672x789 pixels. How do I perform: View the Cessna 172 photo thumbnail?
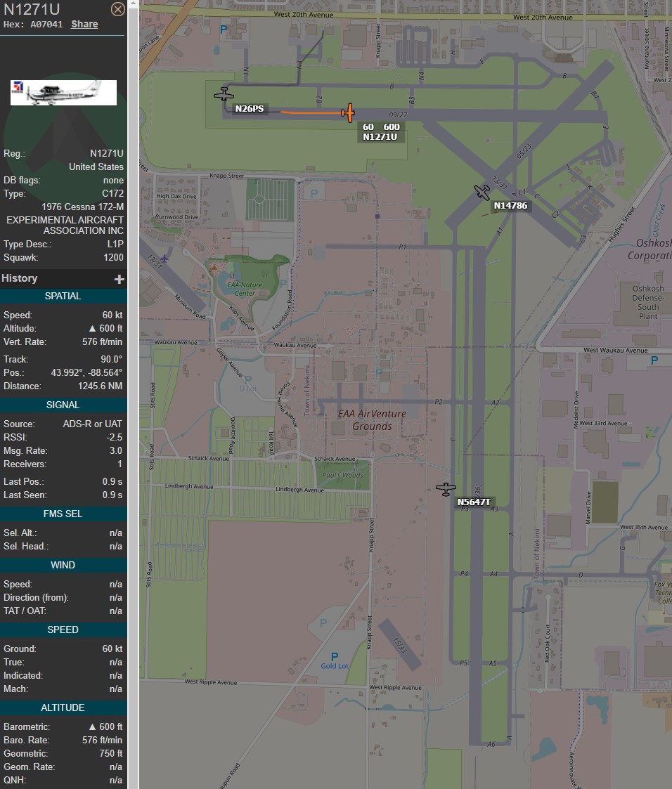coord(63,92)
